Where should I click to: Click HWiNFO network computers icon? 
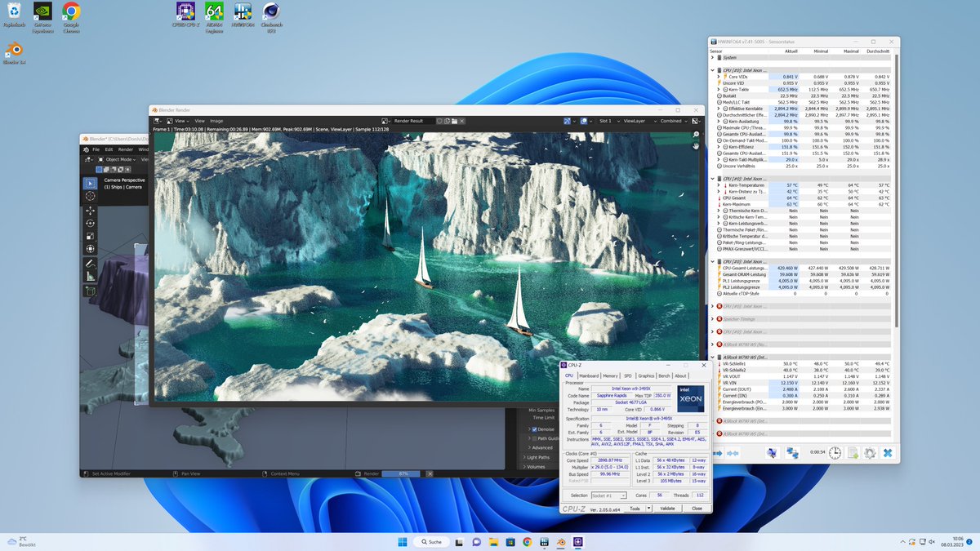point(792,452)
